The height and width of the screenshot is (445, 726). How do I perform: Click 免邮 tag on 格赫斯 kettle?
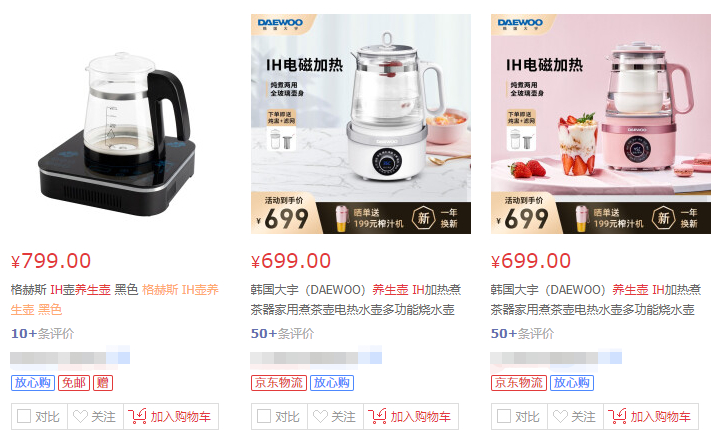click(x=74, y=383)
